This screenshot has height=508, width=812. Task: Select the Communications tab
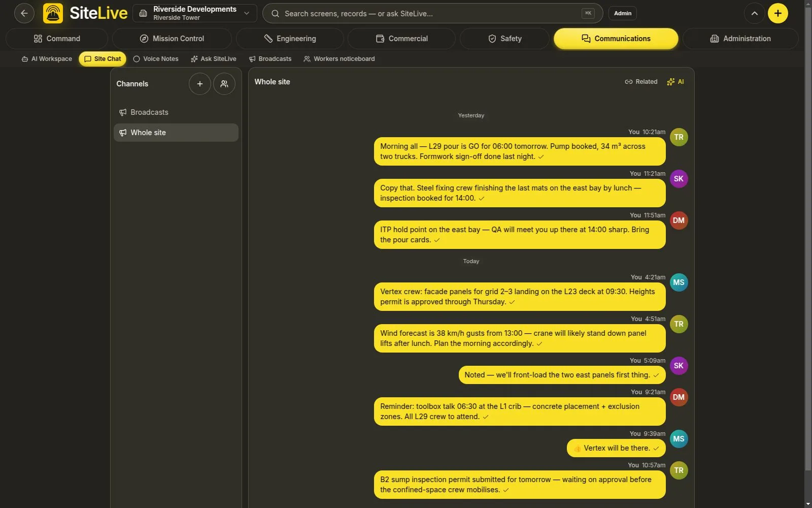point(616,39)
